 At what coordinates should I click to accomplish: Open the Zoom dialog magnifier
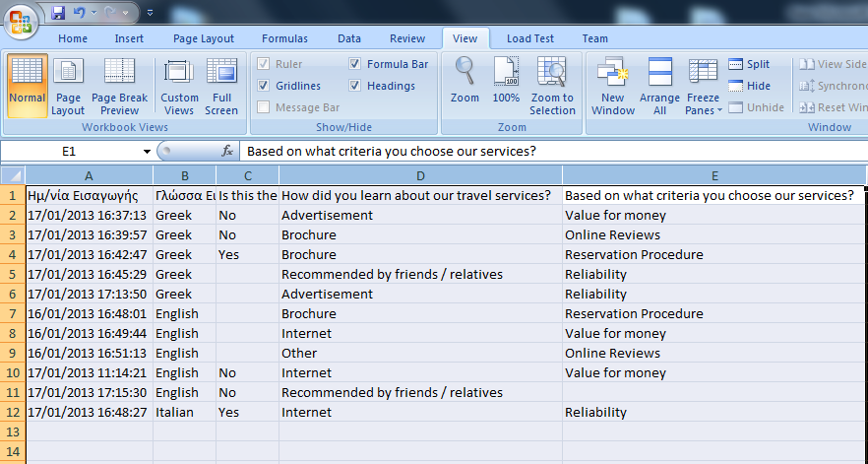[x=465, y=81]
